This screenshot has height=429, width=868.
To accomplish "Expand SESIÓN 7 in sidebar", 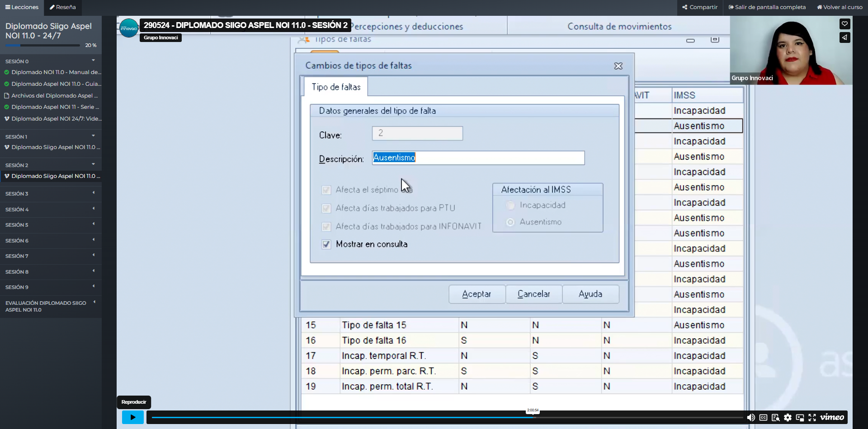I will (x=51, y=256).
